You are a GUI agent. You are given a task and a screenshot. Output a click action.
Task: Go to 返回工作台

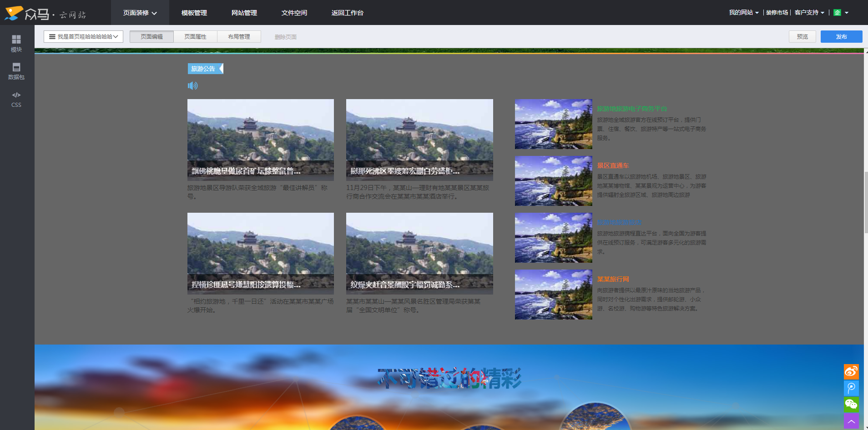(348, 13)
